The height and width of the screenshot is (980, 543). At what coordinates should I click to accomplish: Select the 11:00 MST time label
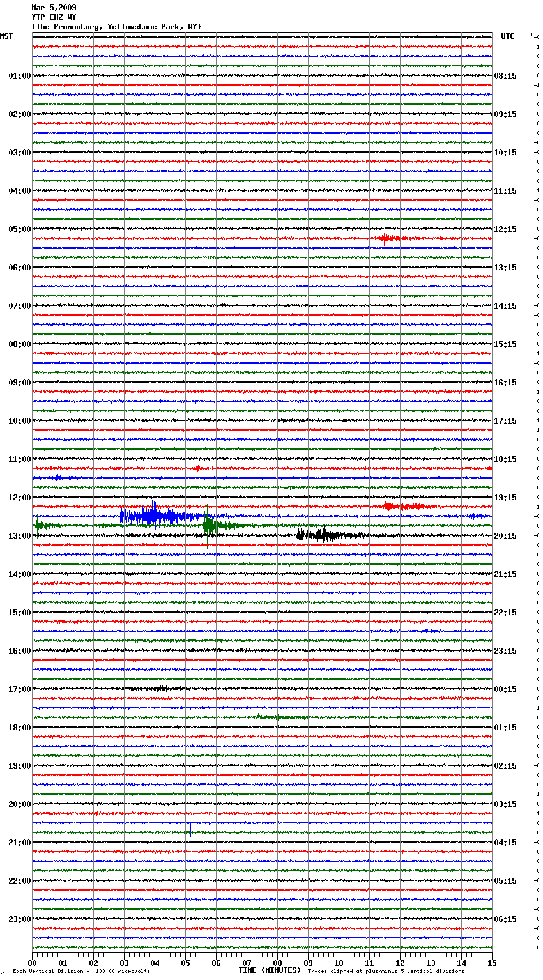(x=19, y=459)
